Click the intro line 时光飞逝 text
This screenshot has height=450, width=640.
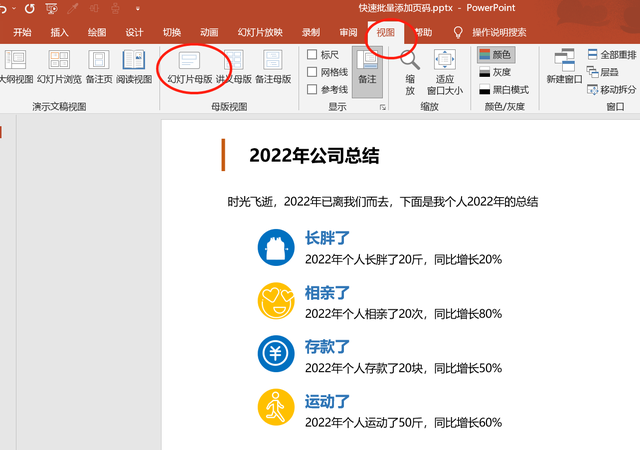coord(382,201)
